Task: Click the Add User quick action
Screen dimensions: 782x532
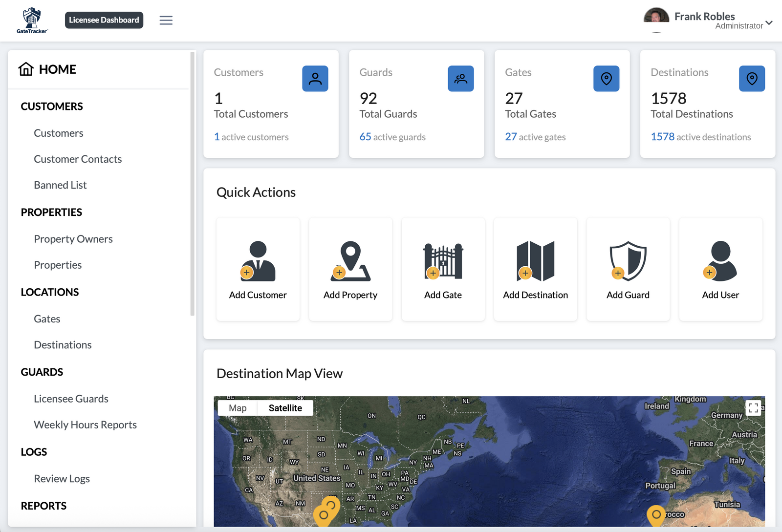Action: tap(721, 269)
